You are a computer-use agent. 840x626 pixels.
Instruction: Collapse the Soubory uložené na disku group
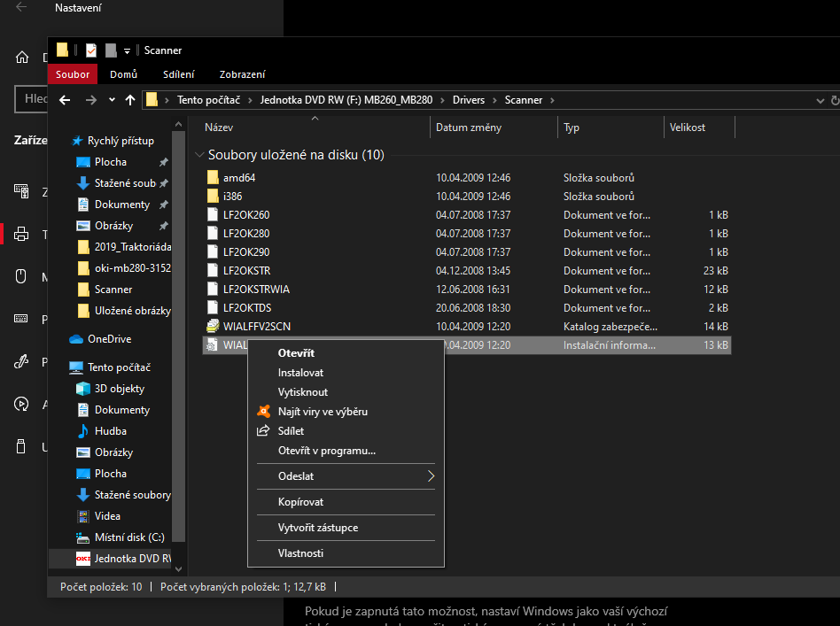click(198, 155)
